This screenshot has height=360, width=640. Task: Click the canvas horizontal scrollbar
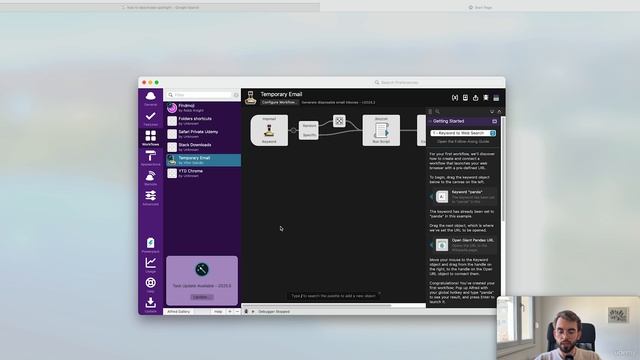pos(317,305)
